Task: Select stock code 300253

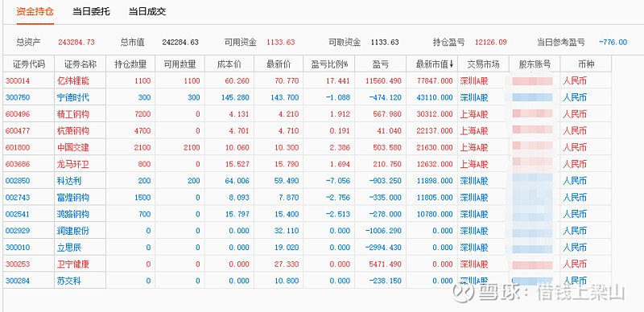Action: [18, 264]
